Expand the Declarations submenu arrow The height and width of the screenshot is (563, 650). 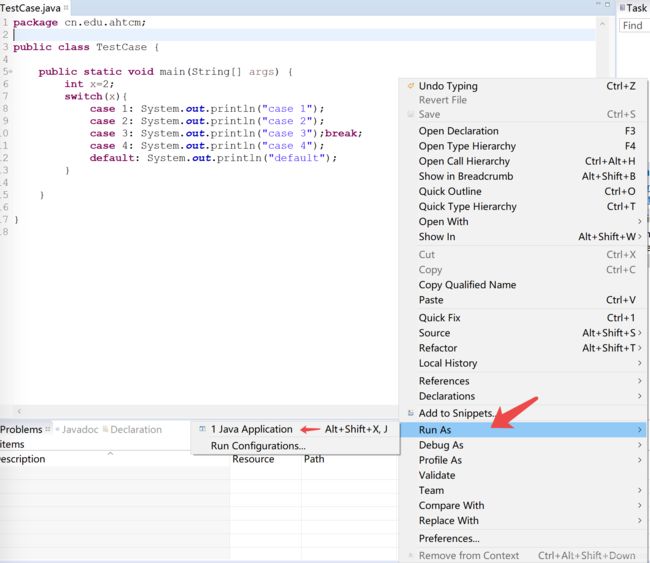pyautogui.click(x=640, y=396)
